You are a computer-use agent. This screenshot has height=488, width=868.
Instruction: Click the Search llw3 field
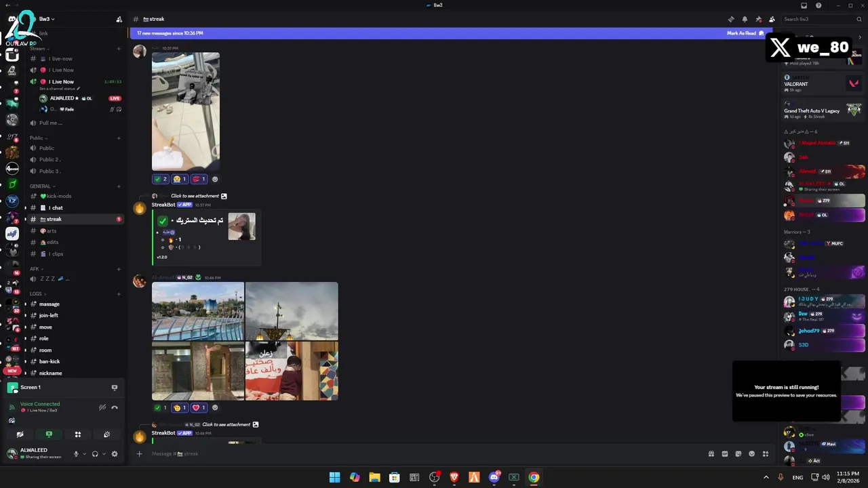[x=821, y=19]
